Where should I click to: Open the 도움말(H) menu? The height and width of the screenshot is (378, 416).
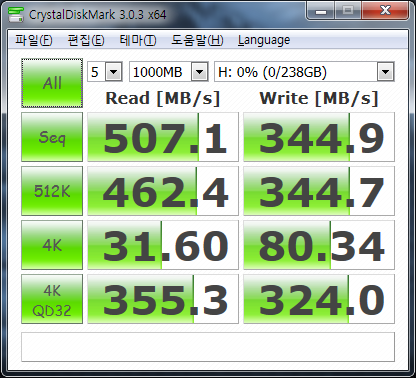(197, 40)
